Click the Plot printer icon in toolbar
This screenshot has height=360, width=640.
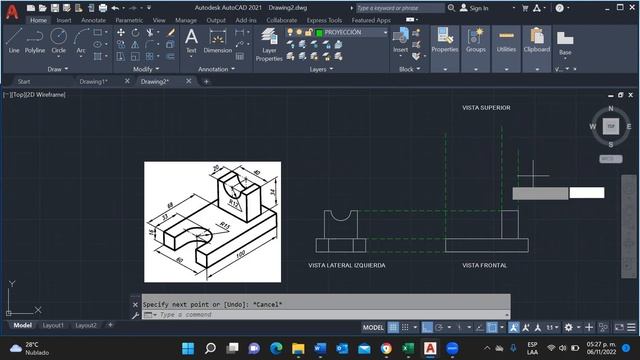[x=103, y=8]
